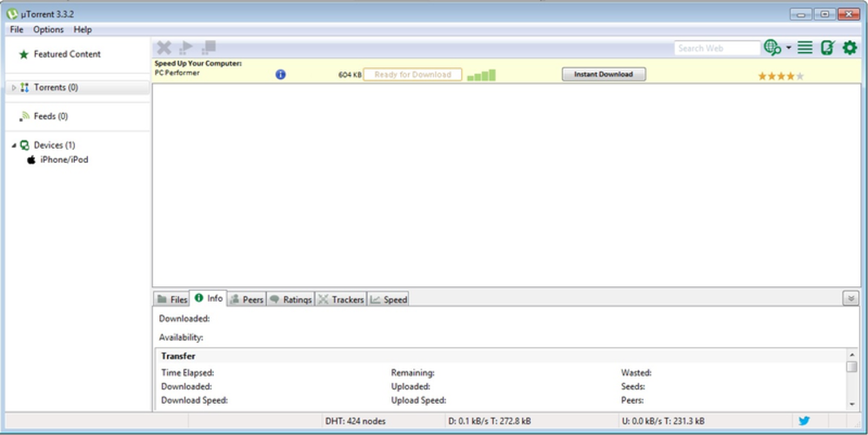Expand the Torrents tree node
The width and height of the screenshot is (868, 435).
(x=14, y=88)
